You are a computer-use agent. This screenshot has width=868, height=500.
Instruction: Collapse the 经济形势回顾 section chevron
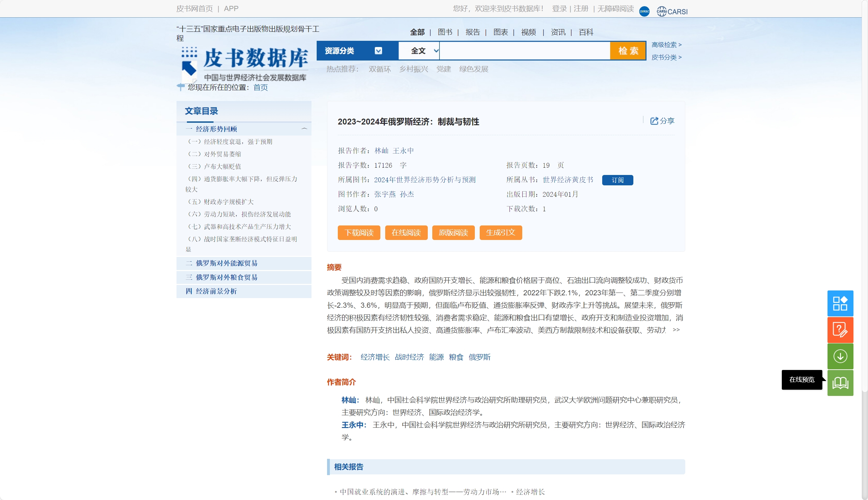[305, 129]
